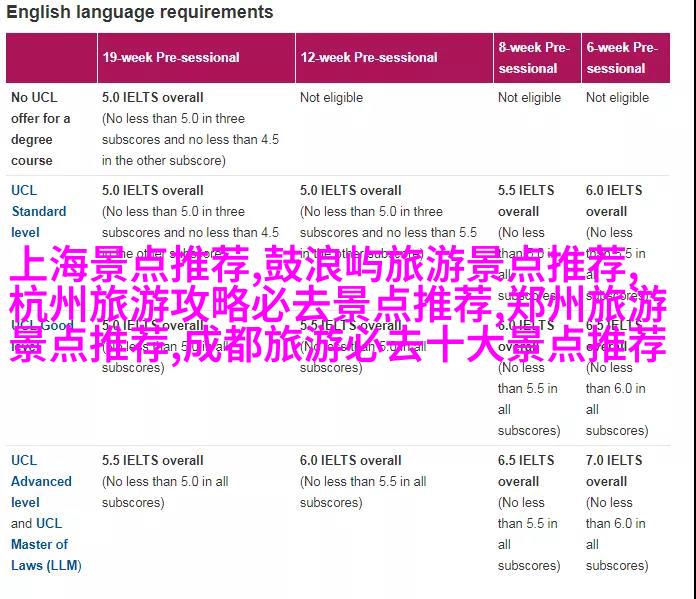Click '6.0 IELTS overall' in Advanced level row
696x599 pixels.
351,460
